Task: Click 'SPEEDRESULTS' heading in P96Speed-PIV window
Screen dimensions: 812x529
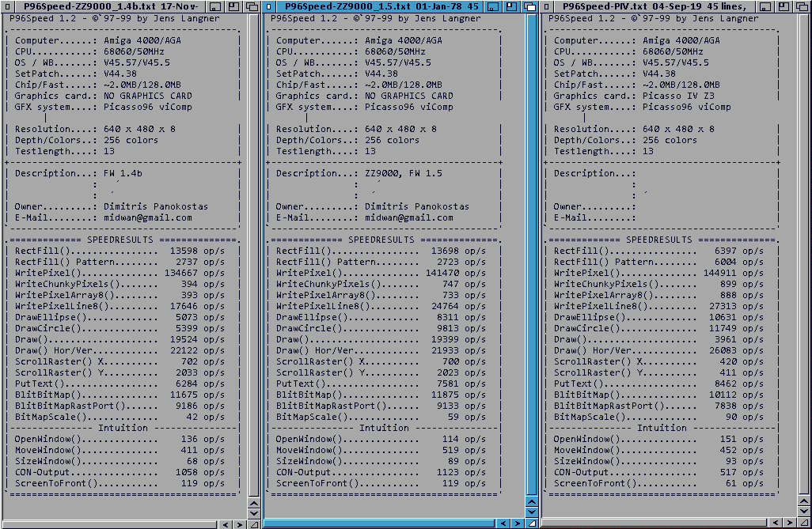Action: (658, 240)
